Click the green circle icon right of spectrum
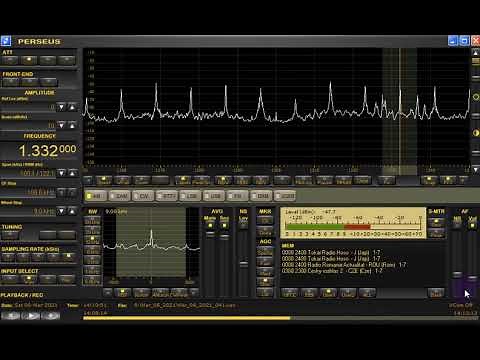Image resolution: width=480 pixels, height=360 pixels. click(x=476, y=97)
